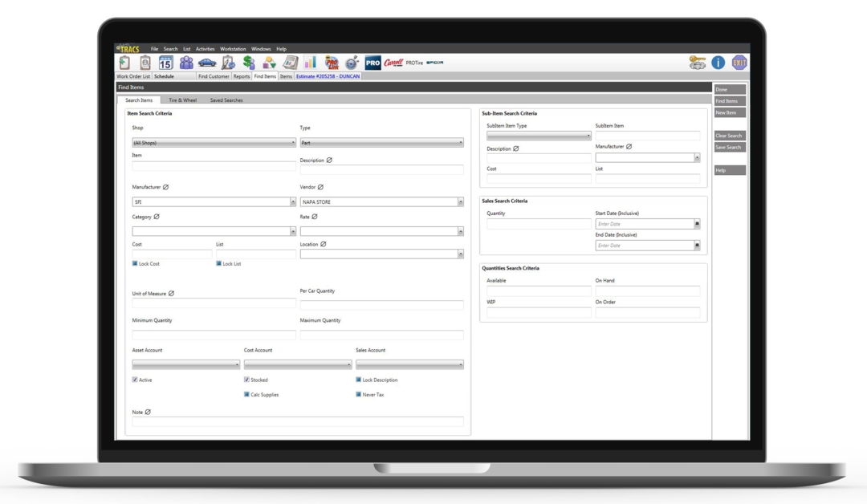Toggle the Active checkbox
This screenshot has width=867, height=504.
click(135, 380)
